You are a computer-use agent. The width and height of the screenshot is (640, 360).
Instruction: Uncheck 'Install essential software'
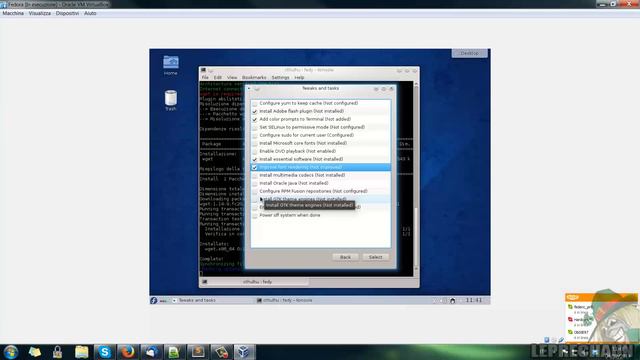(255, 160)
